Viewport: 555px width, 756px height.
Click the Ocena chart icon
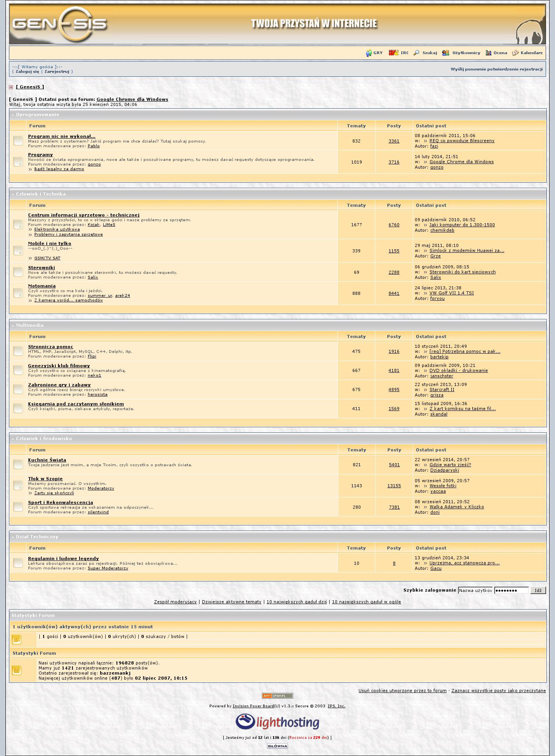(488, 53)
